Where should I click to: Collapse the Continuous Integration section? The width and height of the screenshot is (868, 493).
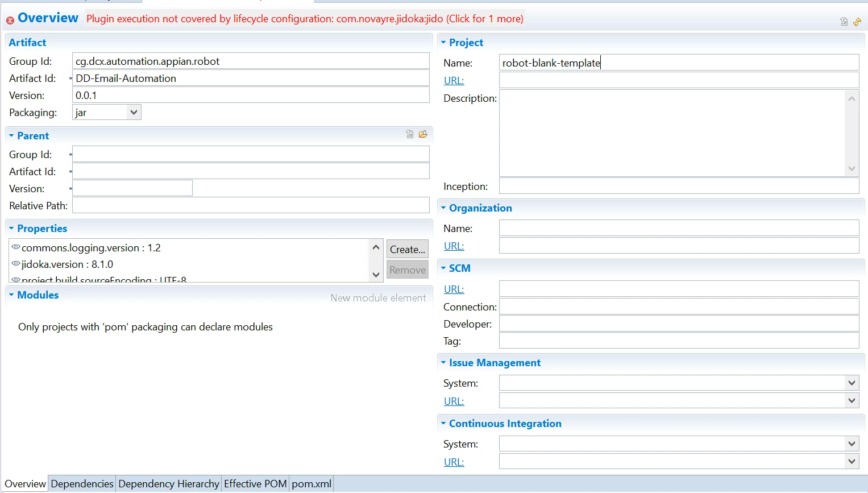point(443,423)
